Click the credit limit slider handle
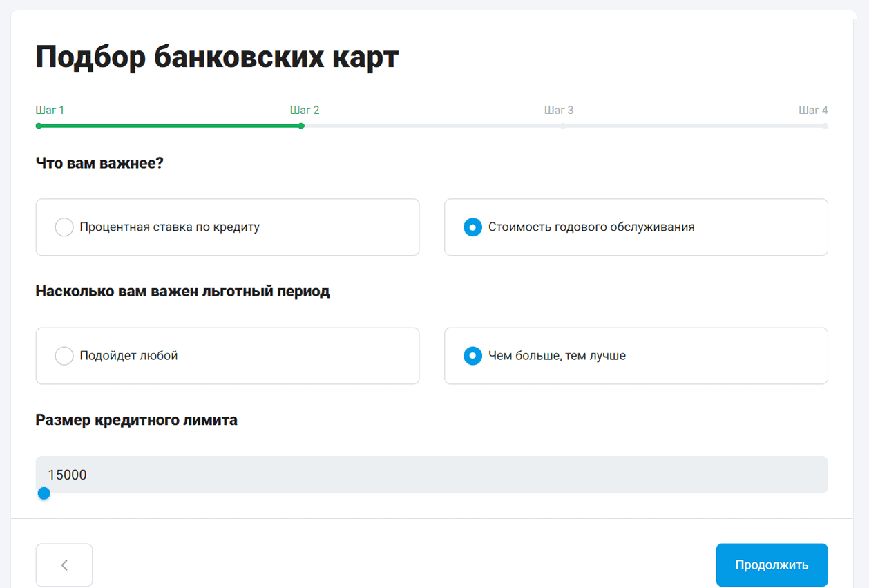 tap(44, 493)
